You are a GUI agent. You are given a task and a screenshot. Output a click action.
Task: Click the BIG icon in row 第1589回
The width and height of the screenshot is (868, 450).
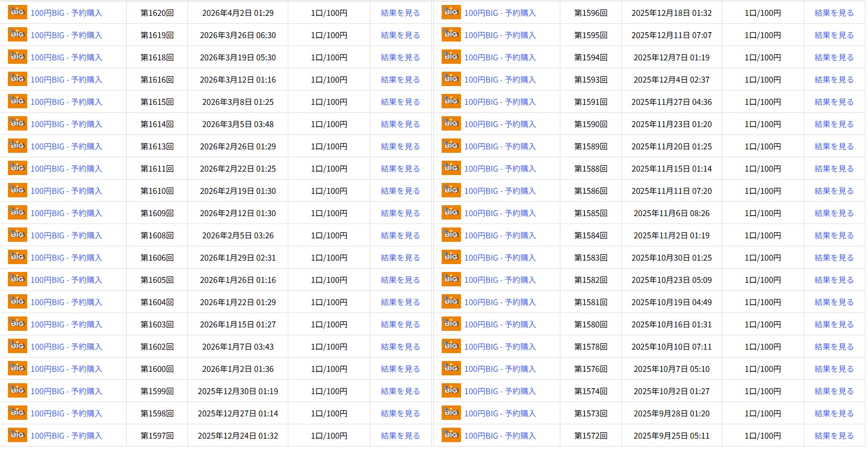[451, 146]
